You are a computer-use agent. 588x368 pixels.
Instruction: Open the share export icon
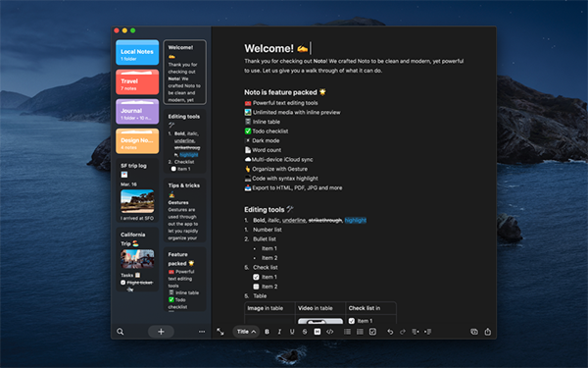[x=487, y=332]
